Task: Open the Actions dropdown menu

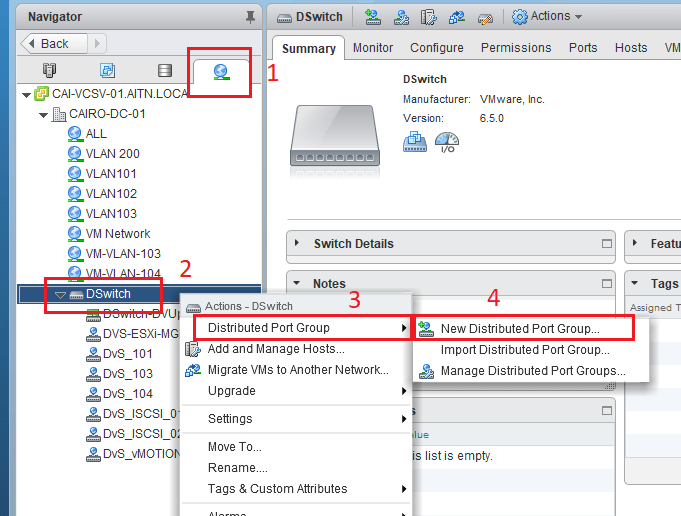Action: (548, 17)
